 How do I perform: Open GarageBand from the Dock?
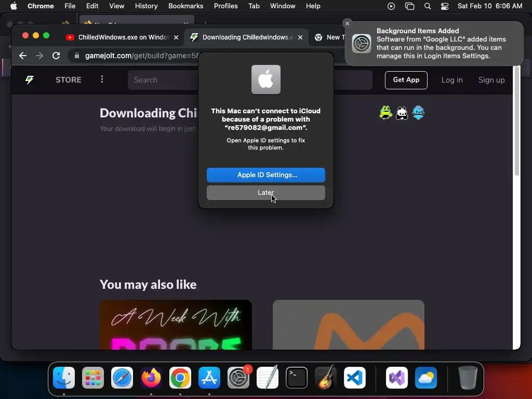tap(326, 378)
